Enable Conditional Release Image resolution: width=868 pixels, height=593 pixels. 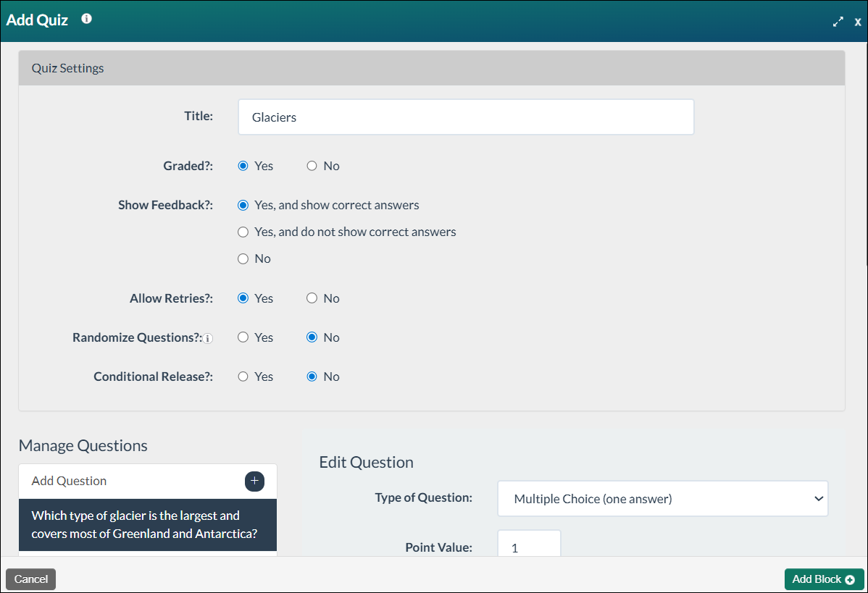point(243,376)
